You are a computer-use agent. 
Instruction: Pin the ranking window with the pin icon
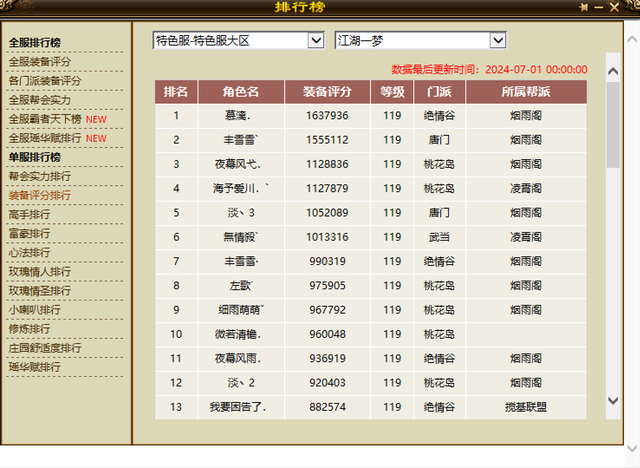click(583, 7)
